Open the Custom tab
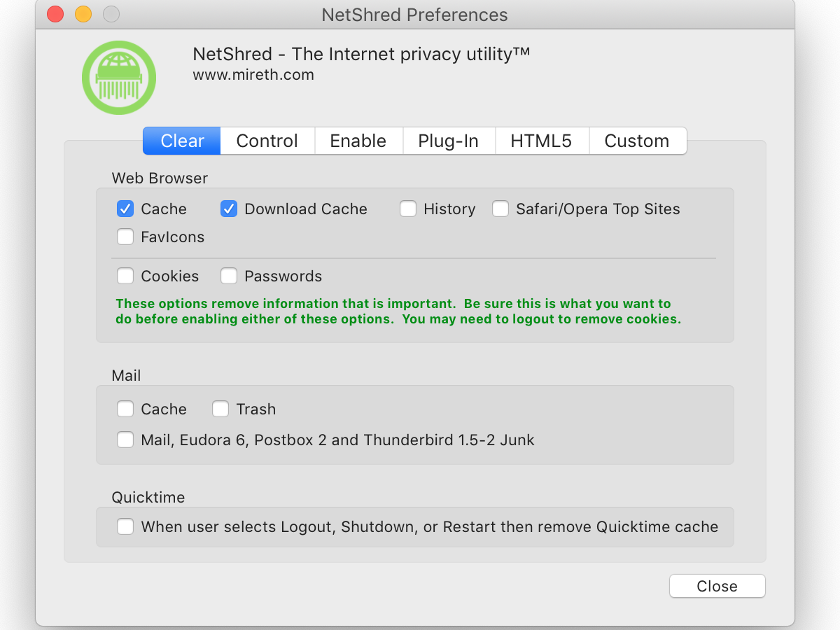Viewport: 840px width, 630px height. click(x=636, y=141)
